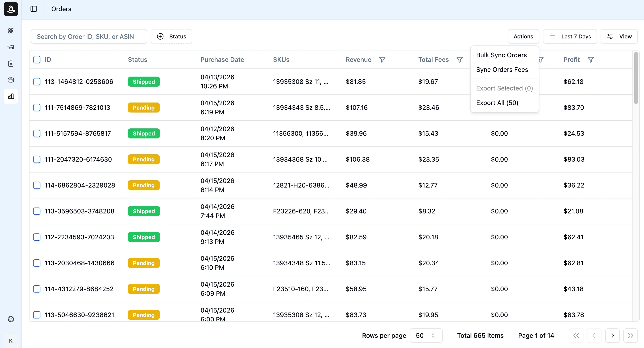Click revenue value $107.16
Image resolution: width=644 pixels, height=348 pixels.
tap(356, 108)
